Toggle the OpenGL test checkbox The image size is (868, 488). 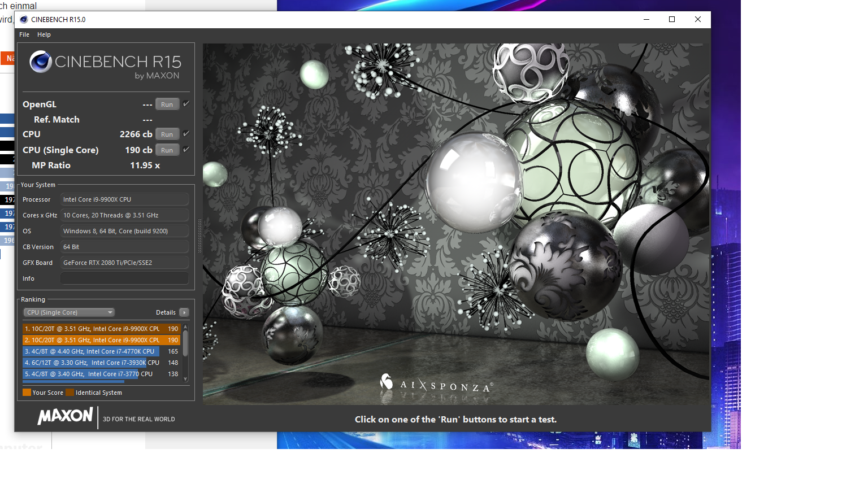pos(186,104)
